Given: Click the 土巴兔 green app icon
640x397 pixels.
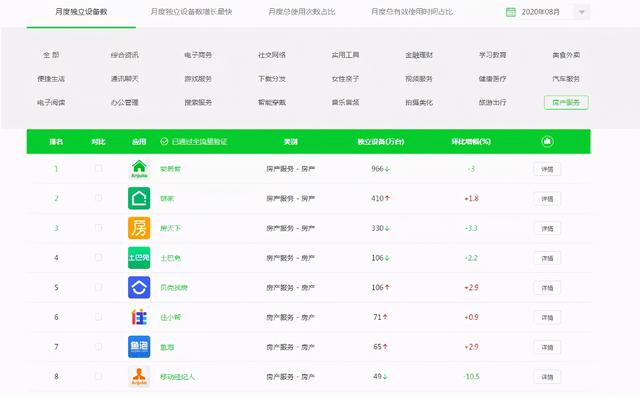Looking at the screenshot, I should click(139, 258).
